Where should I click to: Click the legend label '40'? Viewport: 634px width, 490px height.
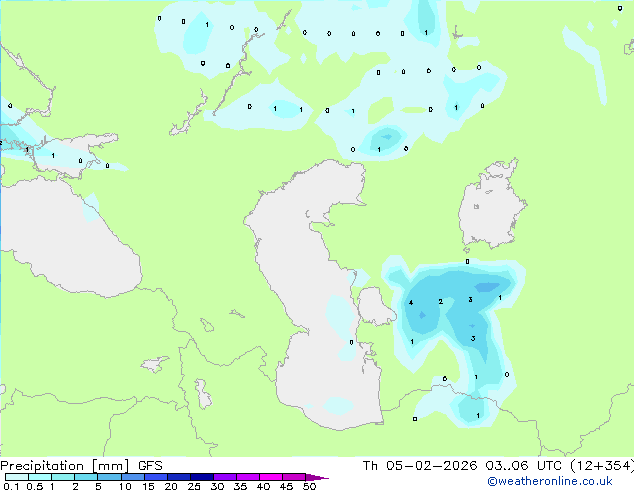click(x=263, y=486)
